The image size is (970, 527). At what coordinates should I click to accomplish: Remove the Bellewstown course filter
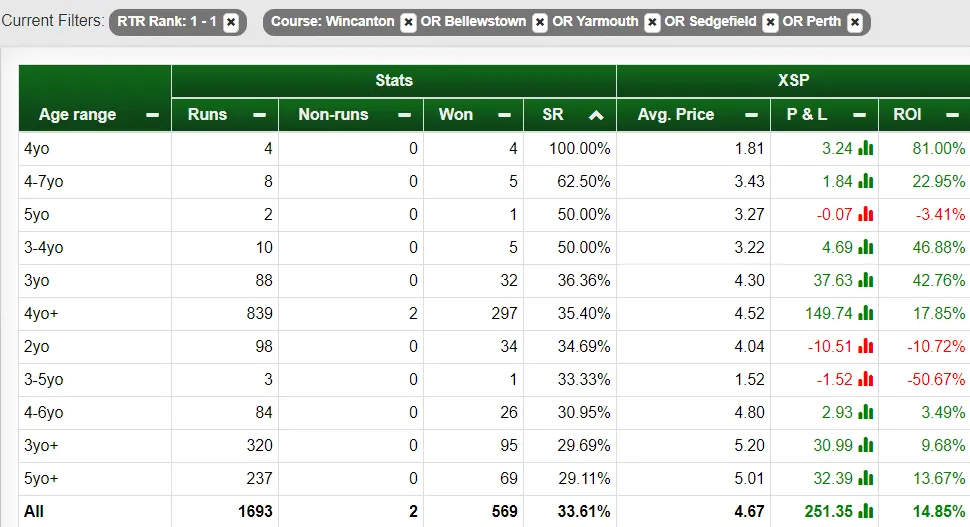pyautogui.click(x=539, y=22)
